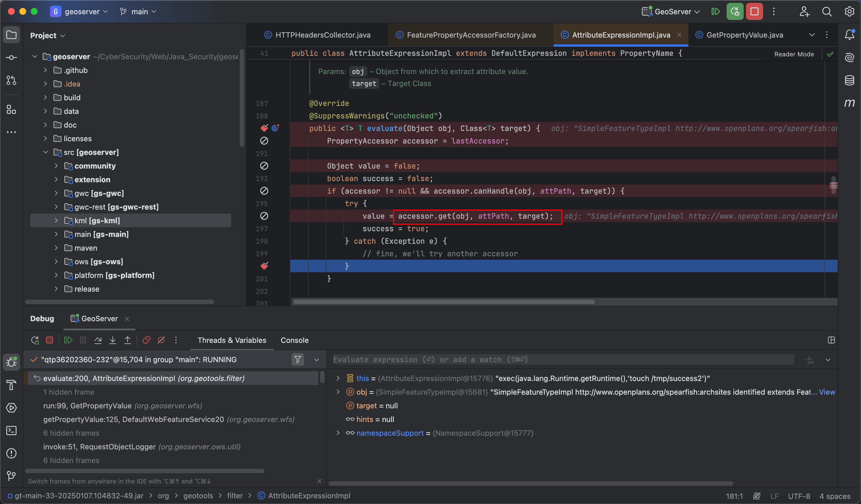This screenshot has width=861, height=504.
Task: Open the Terminal tool window
Action: [x=11, y=431]
